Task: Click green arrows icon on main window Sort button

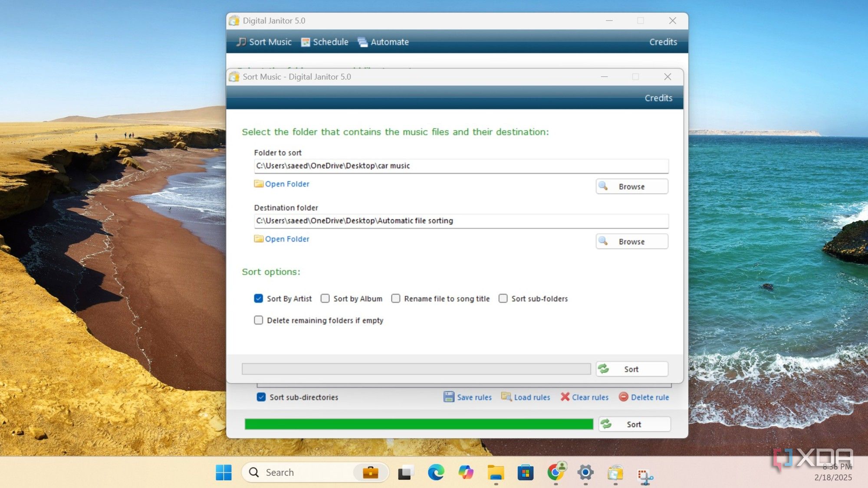Action: pyautogui.click(x=606, y=424)
